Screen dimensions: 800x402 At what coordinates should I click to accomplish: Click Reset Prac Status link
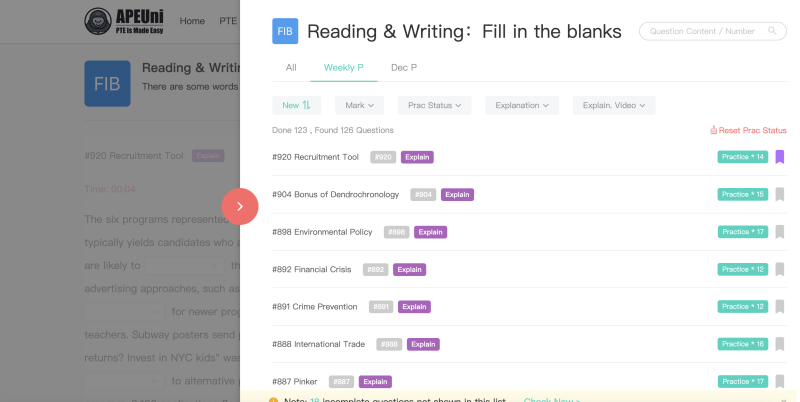pos(748,131)
